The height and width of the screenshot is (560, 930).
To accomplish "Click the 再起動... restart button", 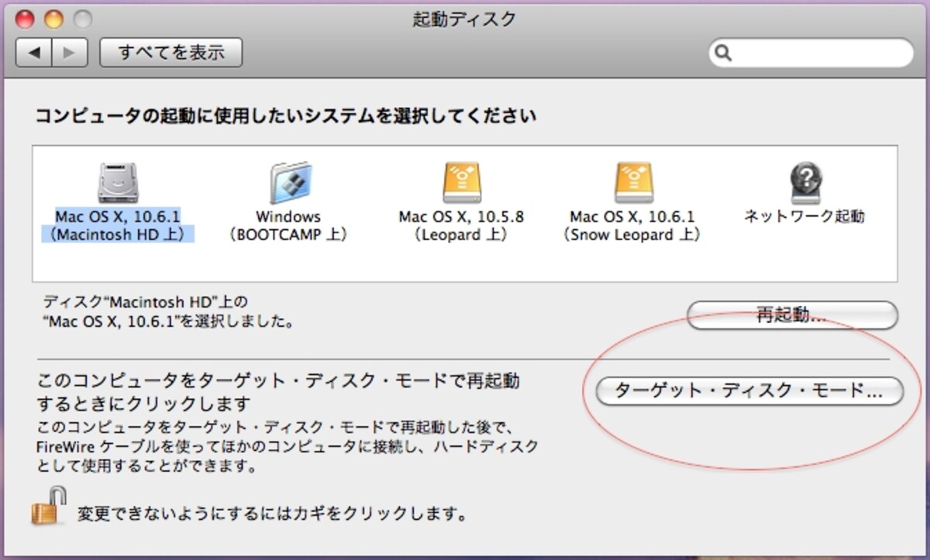I will click(x=792, y=315).
